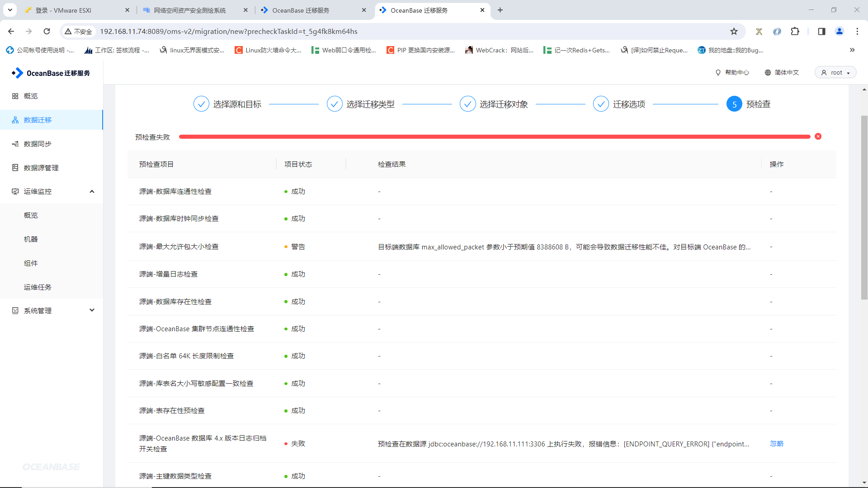Click the 警告 status cell
This screenshot has width=868, height=488.
pos(295,247)
